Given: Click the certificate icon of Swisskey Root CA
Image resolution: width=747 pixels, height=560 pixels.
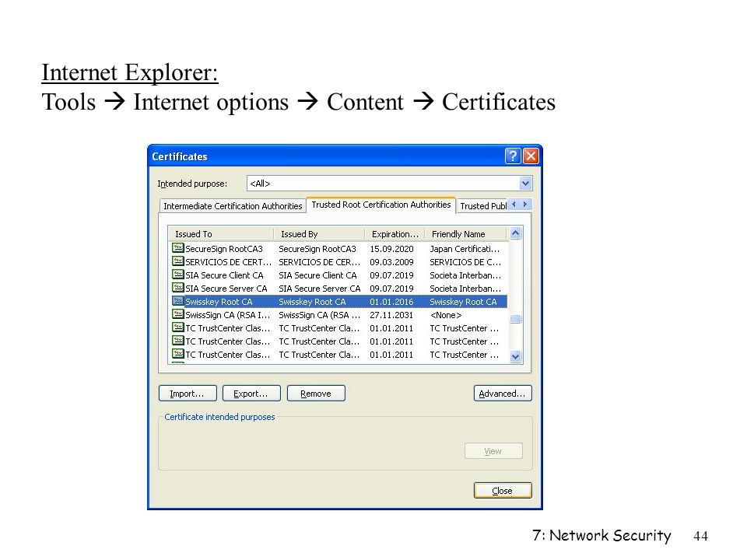Looking at the screenshot, I should click(177, 302).
